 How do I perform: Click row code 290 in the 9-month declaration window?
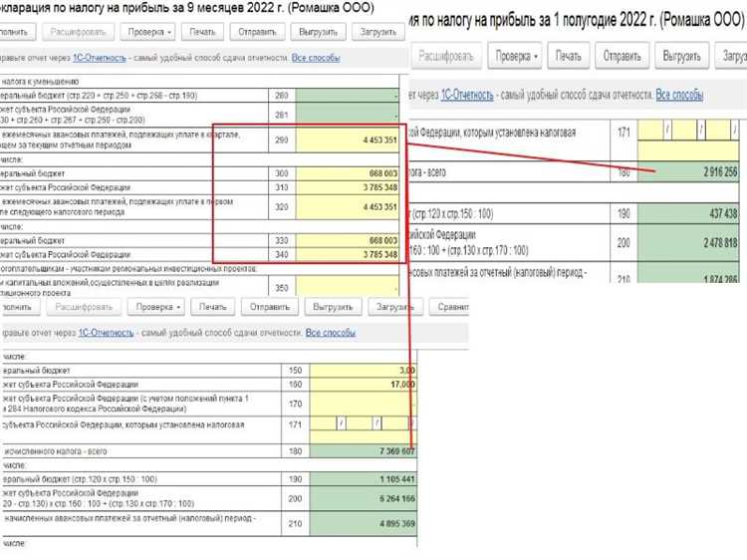[282, 140]
